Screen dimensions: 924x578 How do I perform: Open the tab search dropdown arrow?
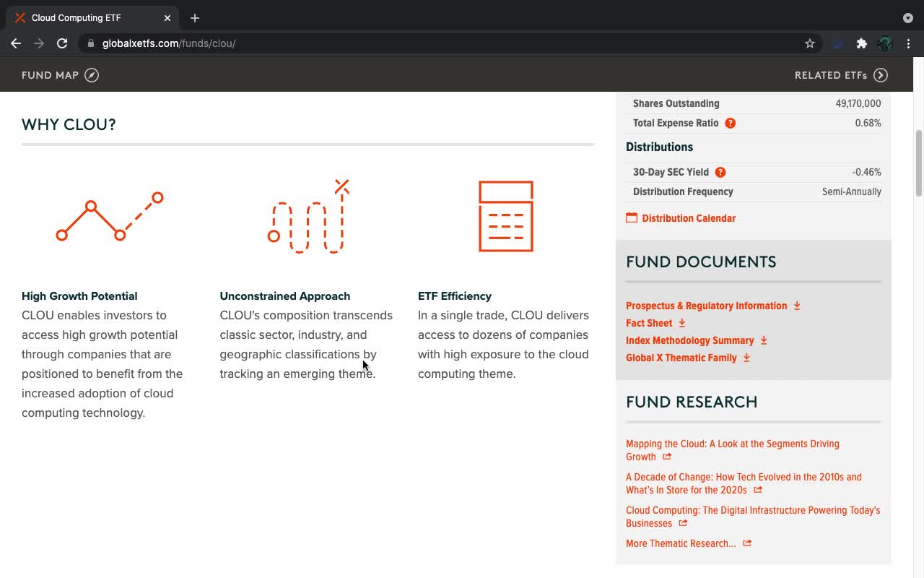click(907, 18)
